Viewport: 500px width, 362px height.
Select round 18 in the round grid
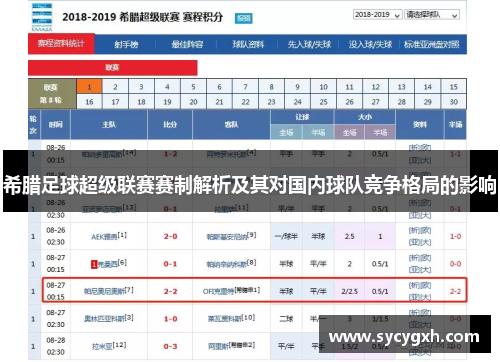[141, 102]
